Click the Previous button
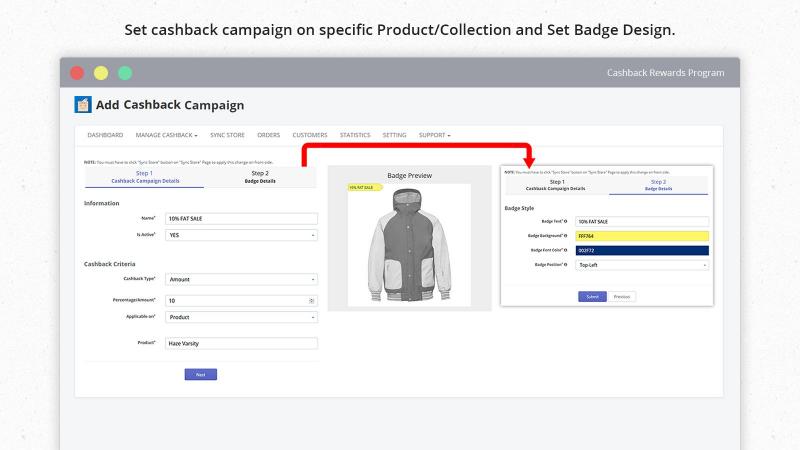800x450 pixels. (x=621, y=296)
